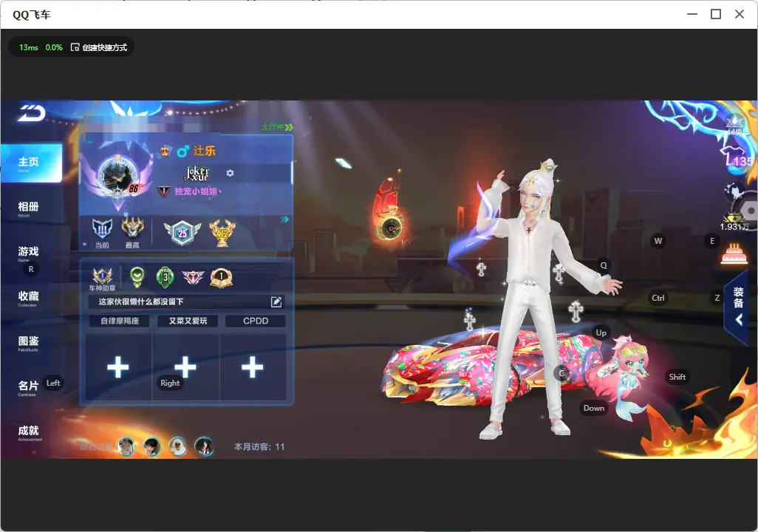
Task: Click the Up key overlay
Action: 601,332
